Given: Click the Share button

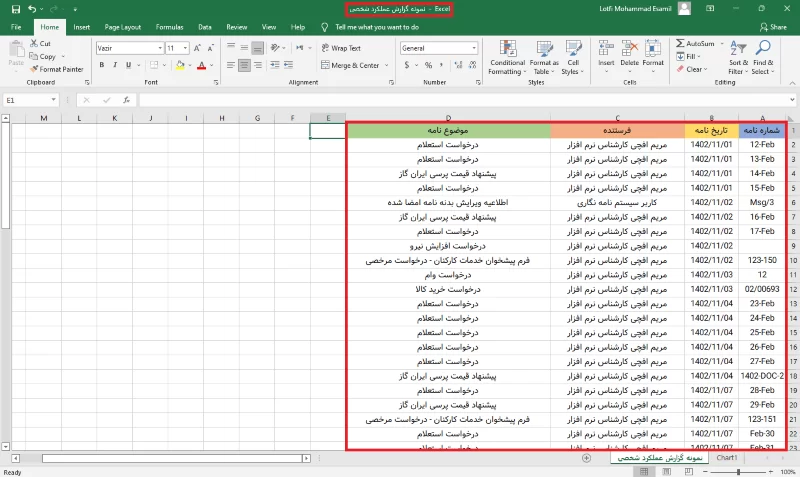Looking at the screenshot, I should (772, 27).
